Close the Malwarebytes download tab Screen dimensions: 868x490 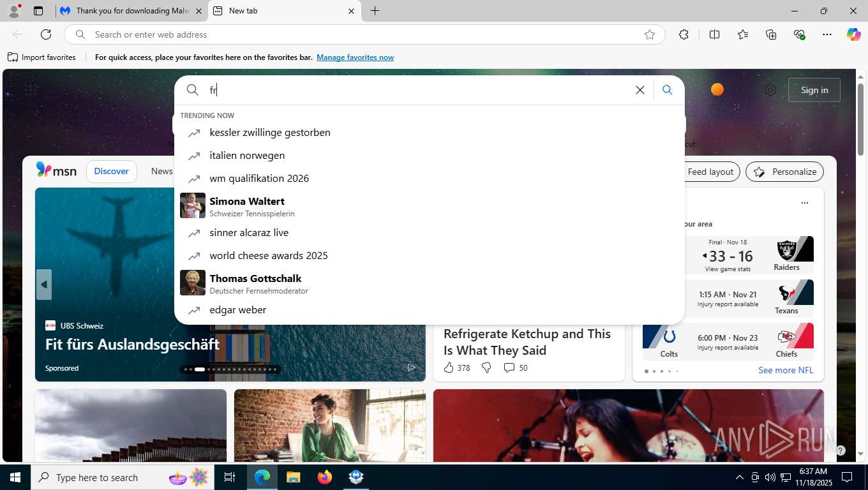(198, 11)
